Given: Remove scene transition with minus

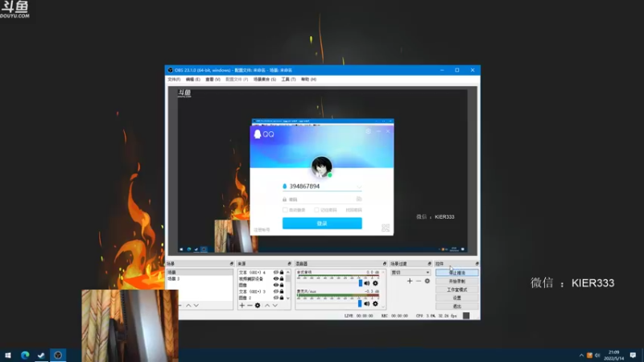Looking at the screenshot, I should coord(419,281).
